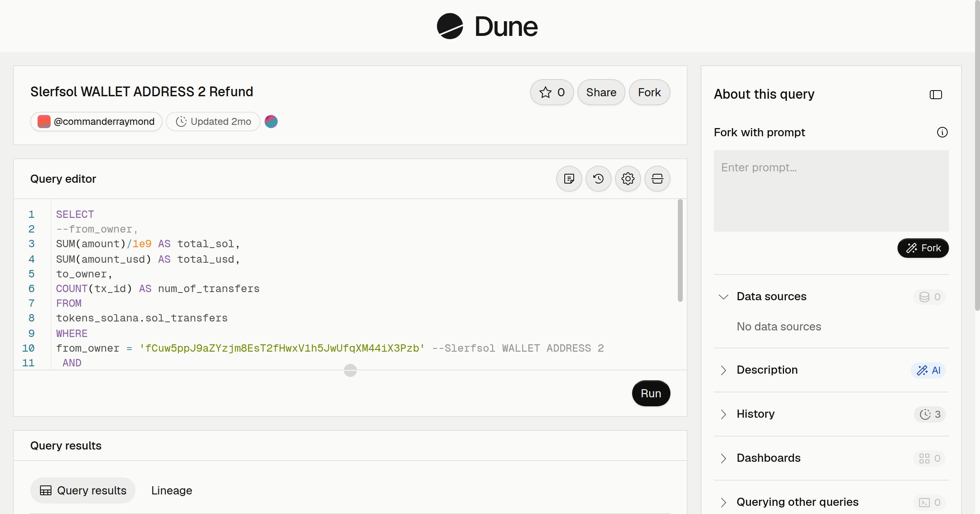Viewport: 980px width, 514px height.
Task: Click the query editor vertical scrollbar
Action: tap(680, 250)
